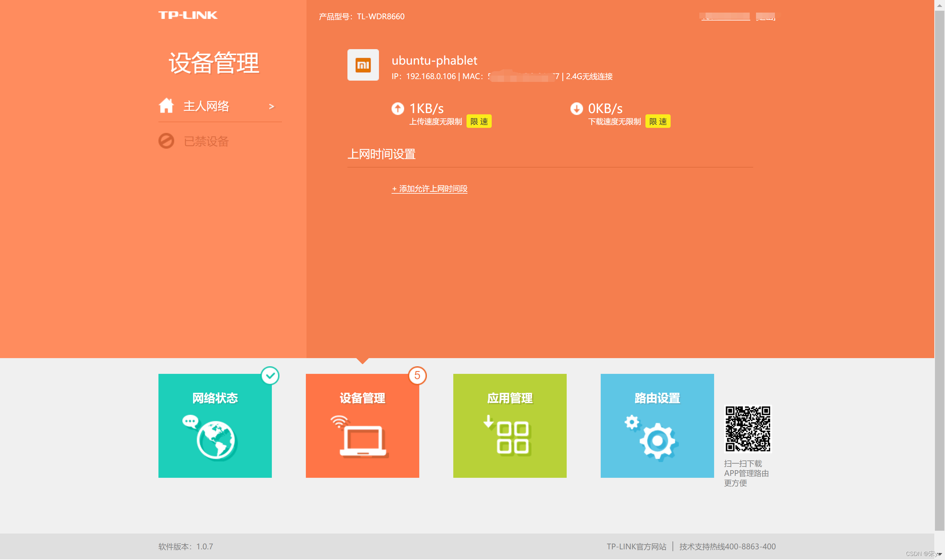
Task: Click the logout link at top right
Action: point(765,17)
